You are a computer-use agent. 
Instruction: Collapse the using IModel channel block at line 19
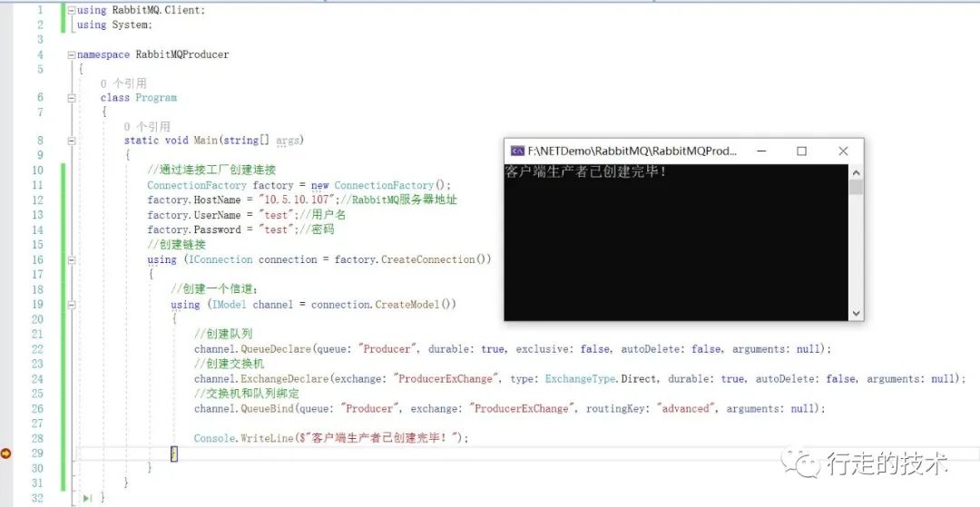tap(72, 305)
